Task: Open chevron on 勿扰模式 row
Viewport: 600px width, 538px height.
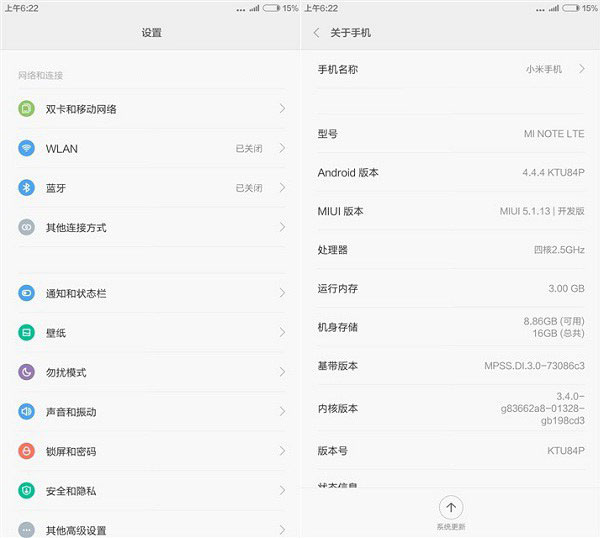Action: [x=282, y=372]
